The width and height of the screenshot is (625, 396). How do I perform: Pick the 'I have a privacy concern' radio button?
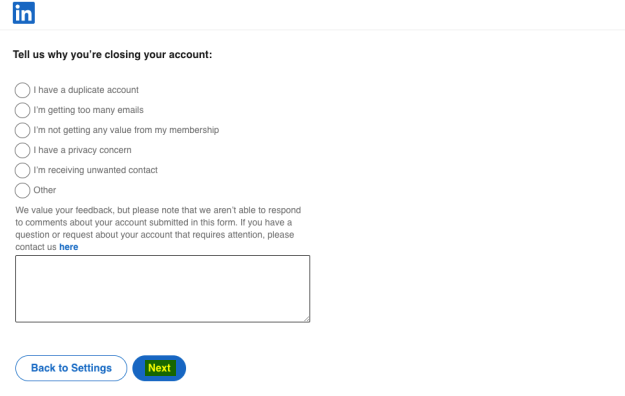(x=22, y=150)
